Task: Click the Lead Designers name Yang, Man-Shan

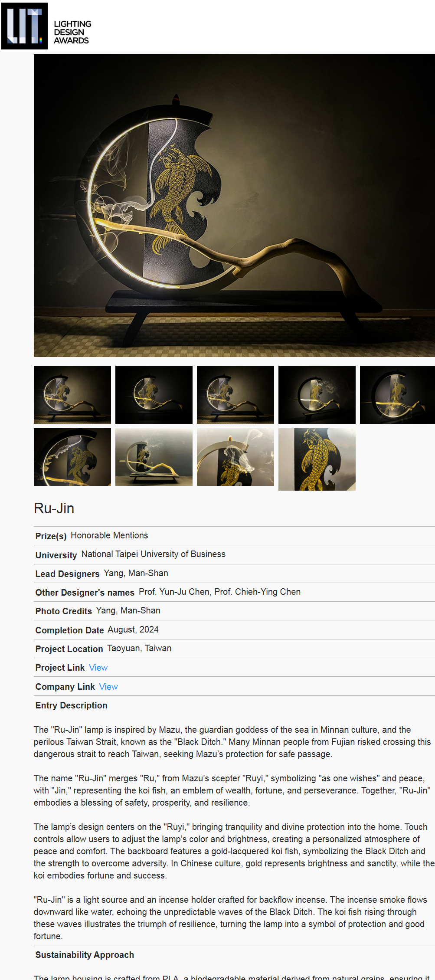Action: [x=136, y=573]
